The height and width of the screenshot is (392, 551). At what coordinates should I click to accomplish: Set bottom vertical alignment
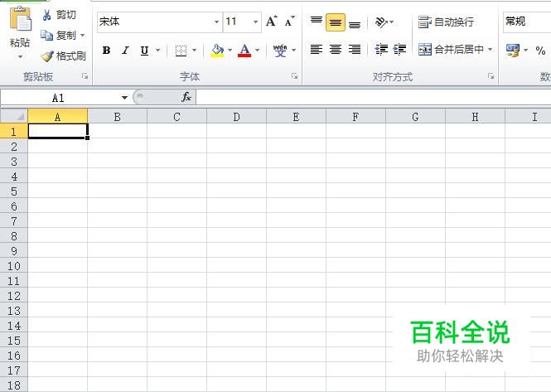(x=355, y=24)
